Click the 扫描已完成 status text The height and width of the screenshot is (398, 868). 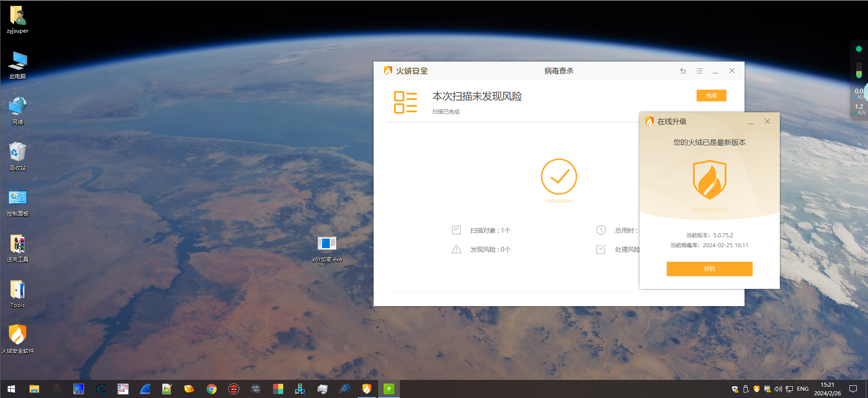[446, 112]
